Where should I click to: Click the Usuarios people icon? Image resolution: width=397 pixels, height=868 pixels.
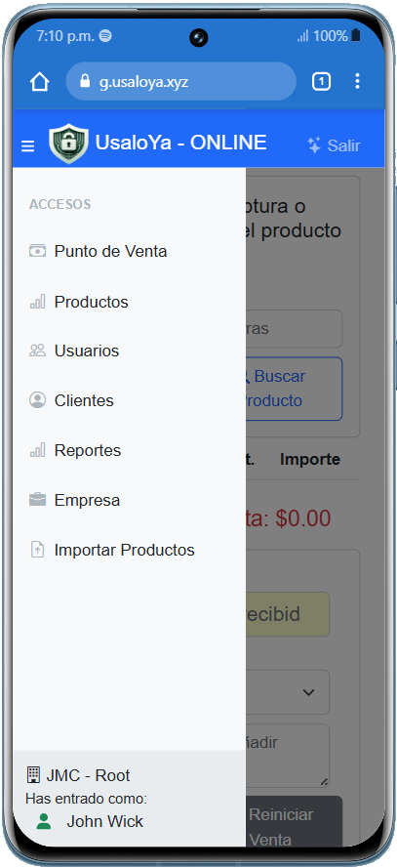click(38, 351)
